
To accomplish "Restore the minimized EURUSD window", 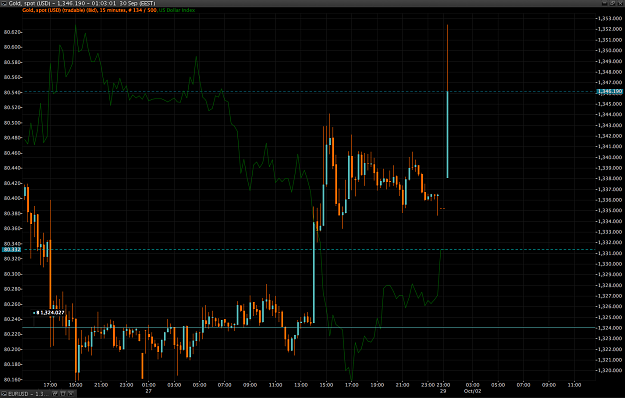I will click(56, 394).
